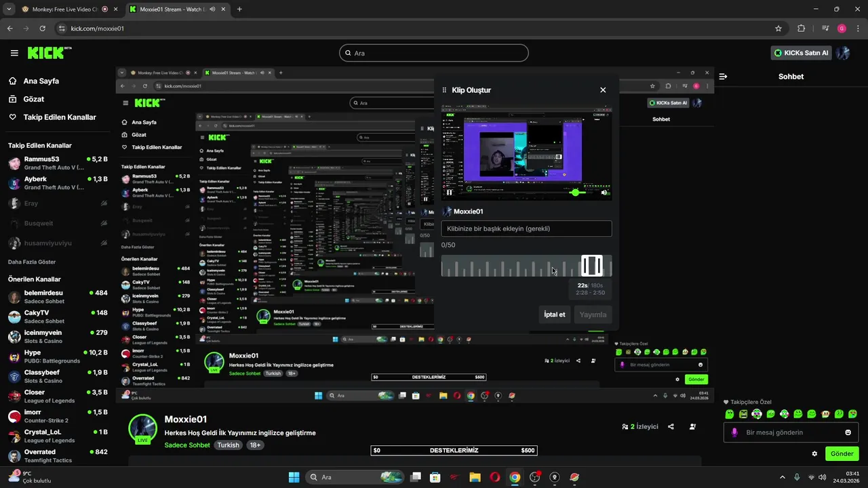Focus the outer chat message input
This screenshot has height=488, width=868.
[x=791, y=432]
